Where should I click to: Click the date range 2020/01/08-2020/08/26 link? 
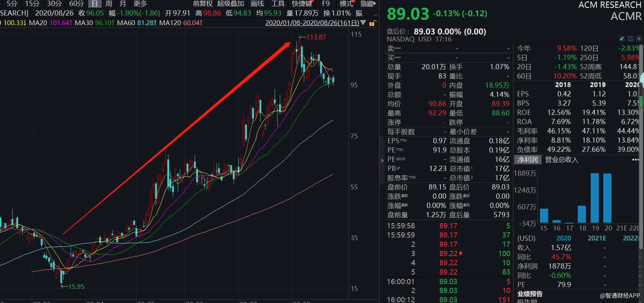[312, 23]
